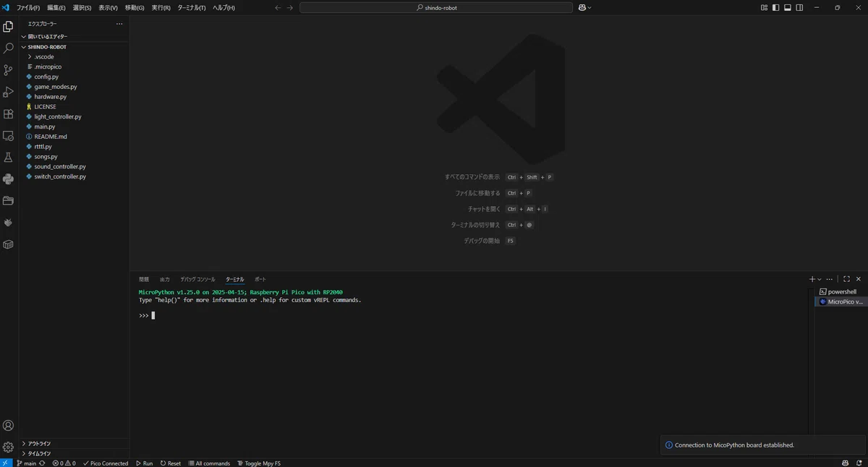
Task: Maximize the terminal panel size
Action: point(847,279)
